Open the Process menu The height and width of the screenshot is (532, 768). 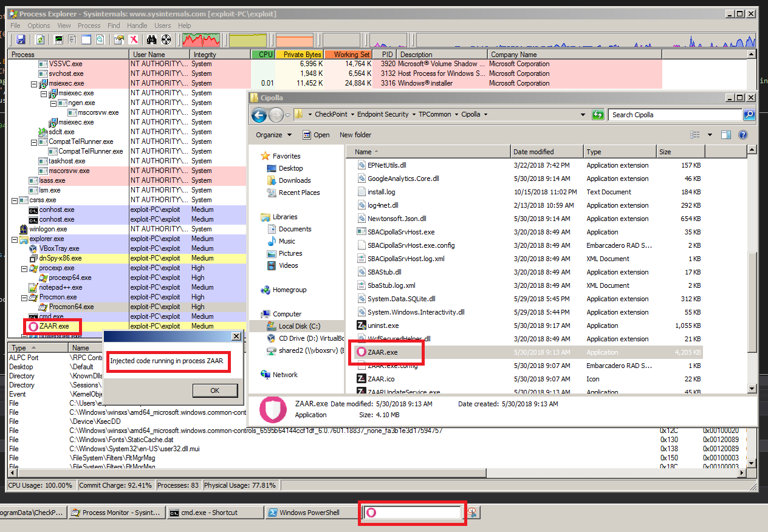point(89,26)
